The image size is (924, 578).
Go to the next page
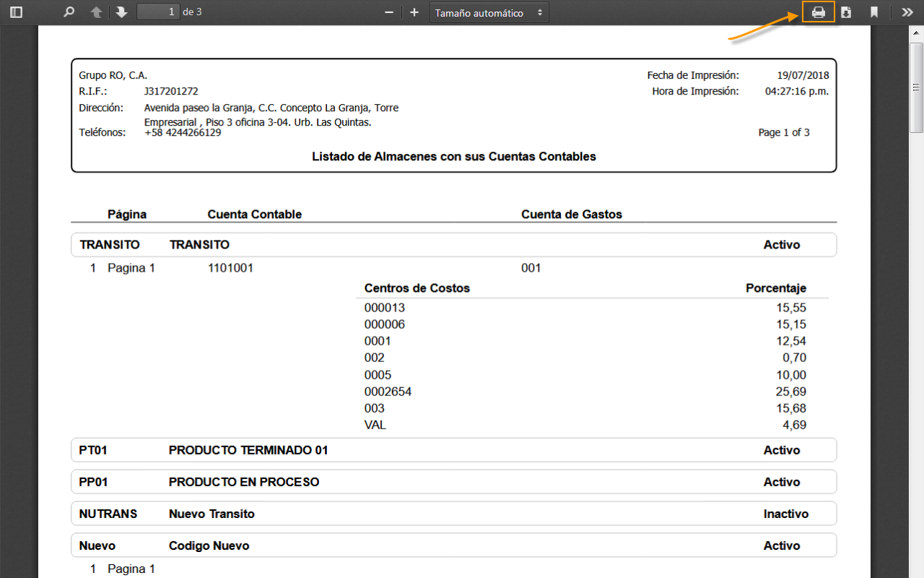click(121, 12)
